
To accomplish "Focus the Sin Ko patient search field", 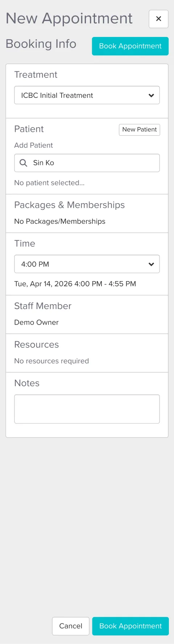I will pos(87,163).
